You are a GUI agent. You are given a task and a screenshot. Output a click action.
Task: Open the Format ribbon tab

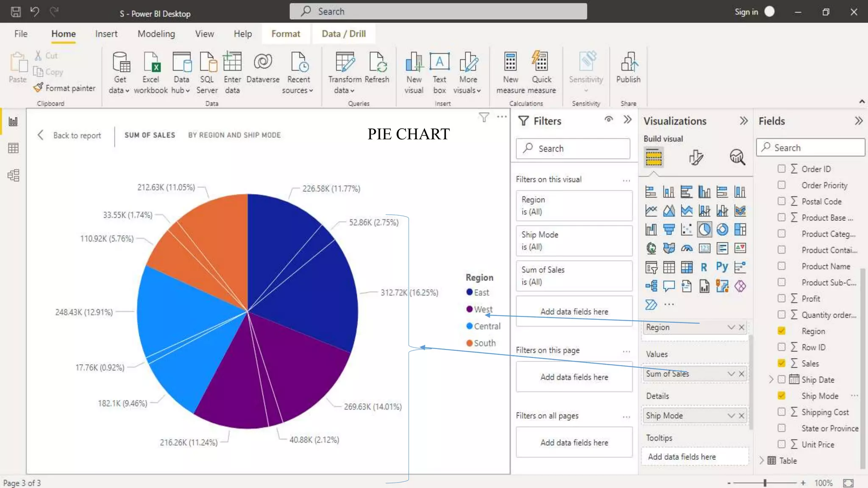[x=286, y=33]
